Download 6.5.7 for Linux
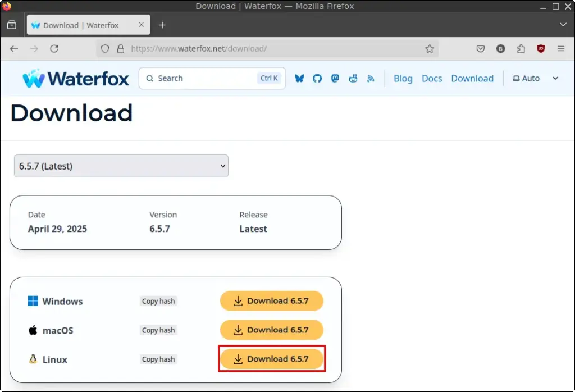The image size is (575, 392). click(272, 359)
